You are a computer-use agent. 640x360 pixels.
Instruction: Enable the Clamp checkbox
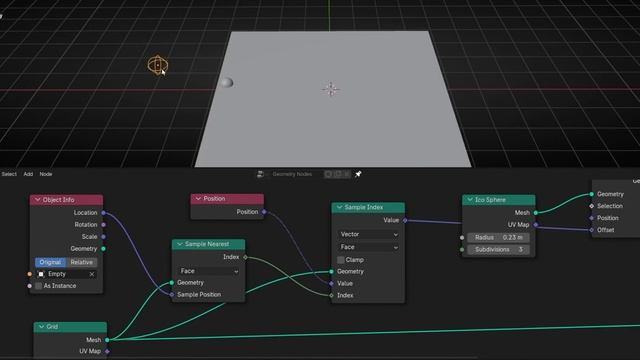point(340,260)
